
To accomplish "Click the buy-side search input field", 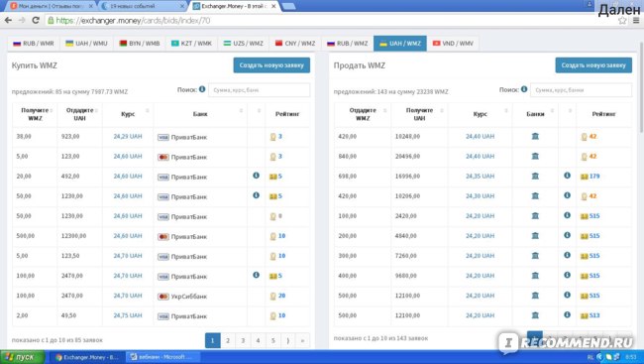I will 260,90.
